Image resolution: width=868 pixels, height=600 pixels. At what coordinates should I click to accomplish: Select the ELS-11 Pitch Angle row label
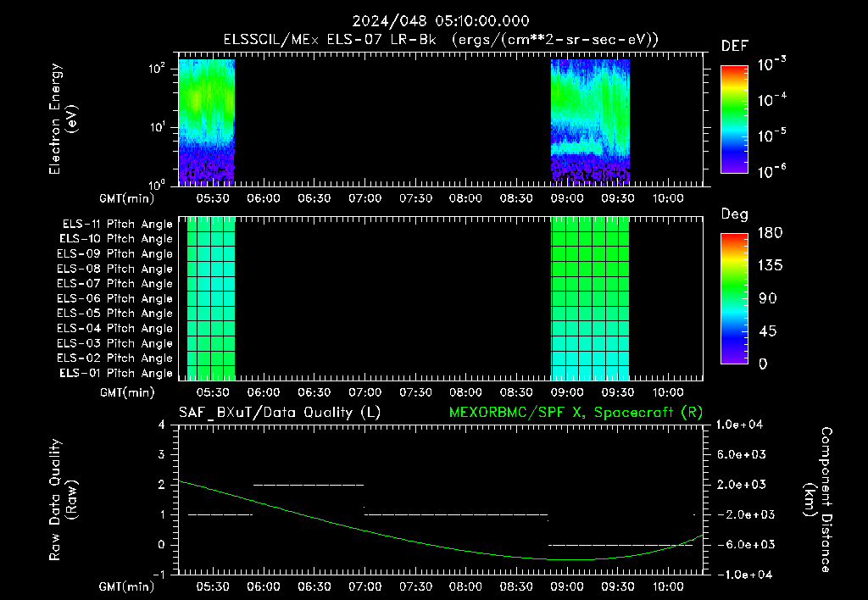pos(117,225)
